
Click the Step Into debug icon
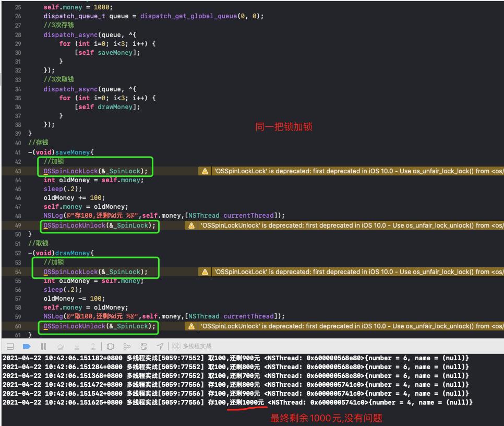point(77,346)
